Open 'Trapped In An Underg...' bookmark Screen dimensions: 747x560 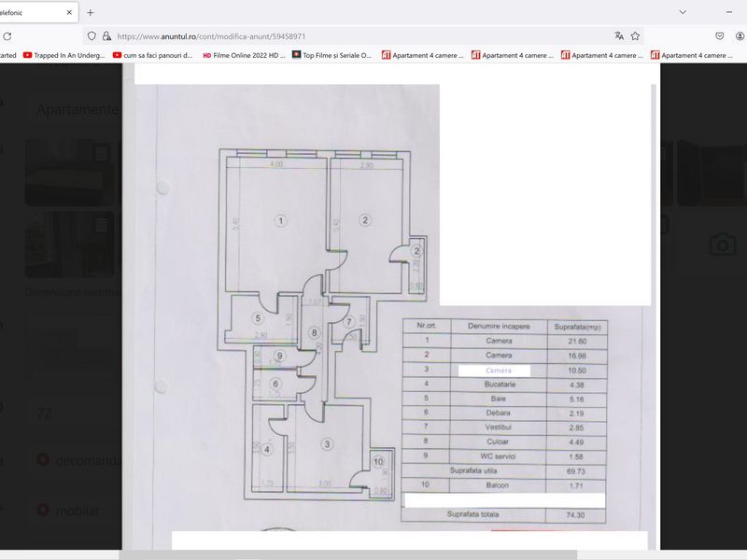[x=63, y=55]
